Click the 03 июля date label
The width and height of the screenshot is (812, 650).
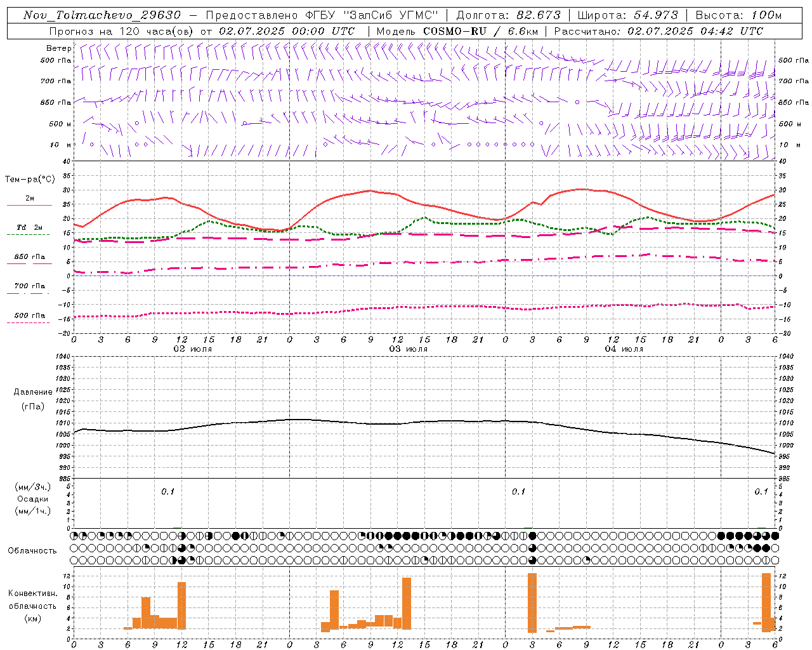(409, 349)
